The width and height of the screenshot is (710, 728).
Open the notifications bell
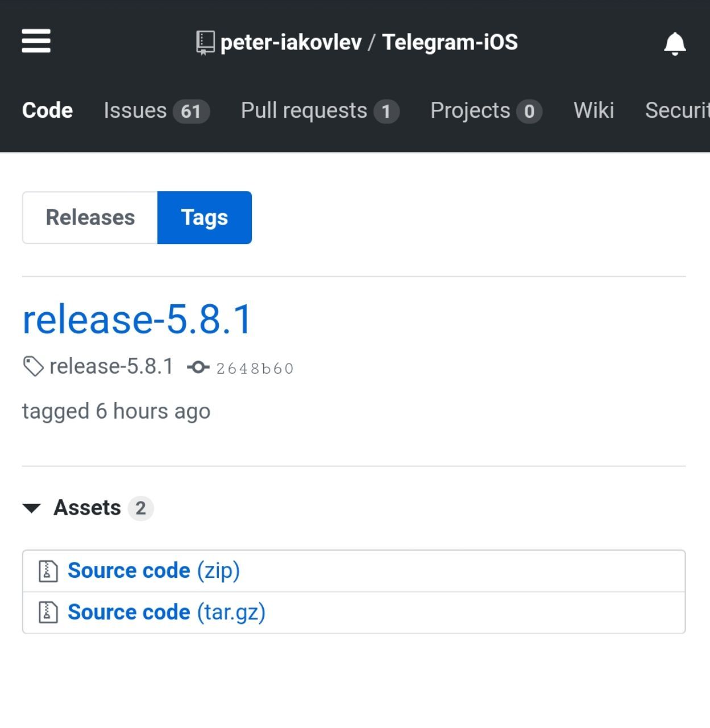(x=675, y=43)
